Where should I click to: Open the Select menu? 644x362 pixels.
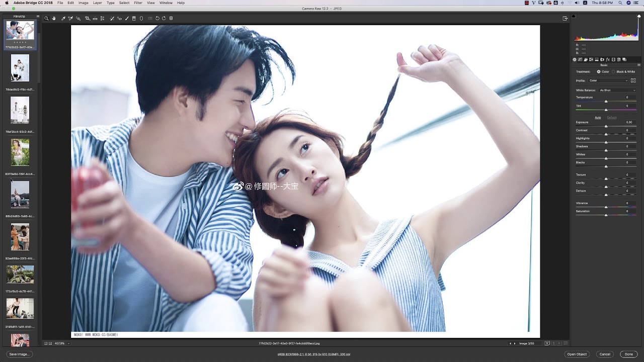click(x=124, y=3)
